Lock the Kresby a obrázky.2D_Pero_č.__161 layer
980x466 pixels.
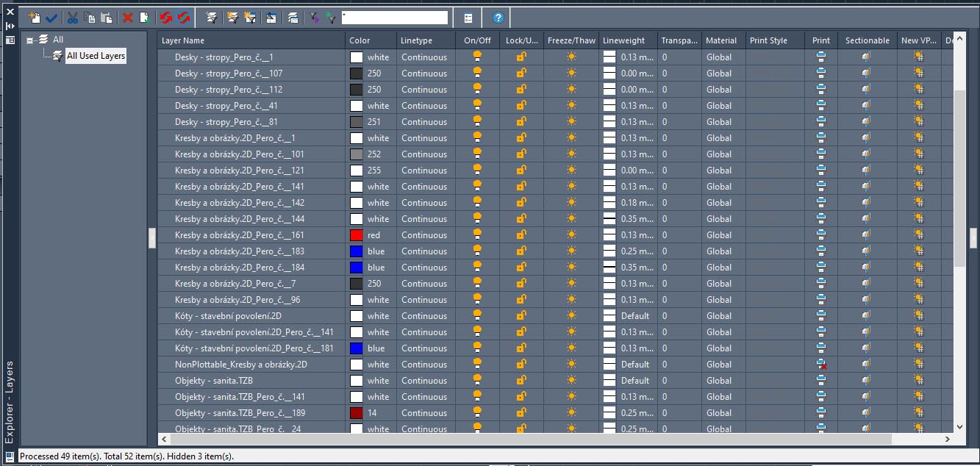coord(521,234)
